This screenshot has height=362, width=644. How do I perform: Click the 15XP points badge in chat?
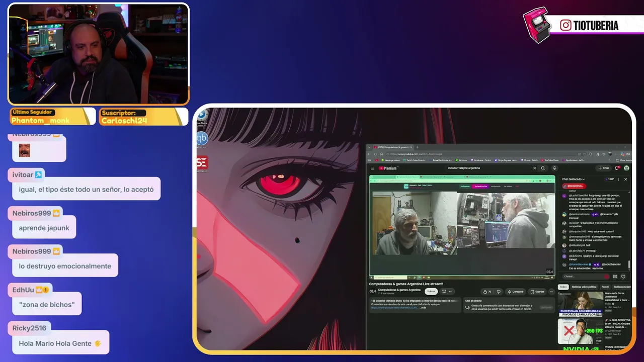click(610, 179)
